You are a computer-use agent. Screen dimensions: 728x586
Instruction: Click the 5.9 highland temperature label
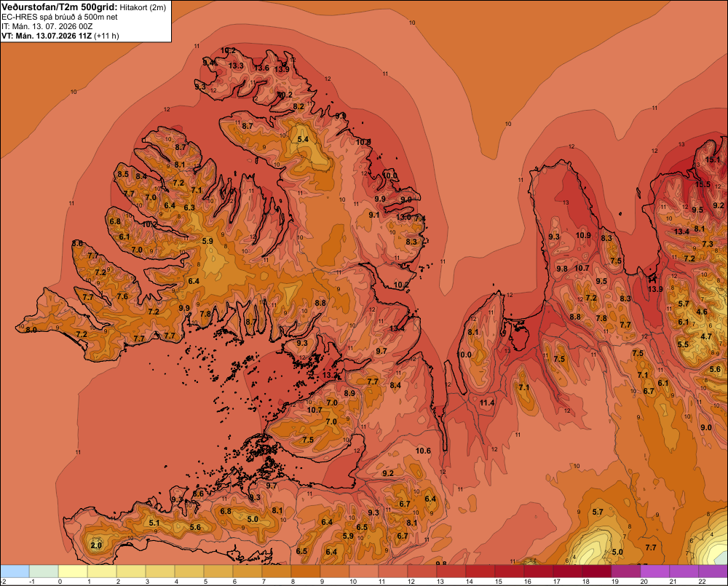point(207,241)
